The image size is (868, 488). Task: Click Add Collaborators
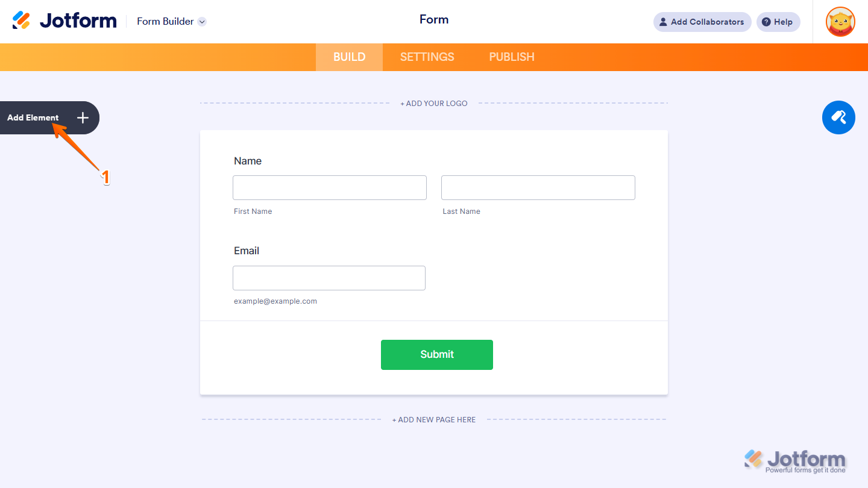(702, 22)
